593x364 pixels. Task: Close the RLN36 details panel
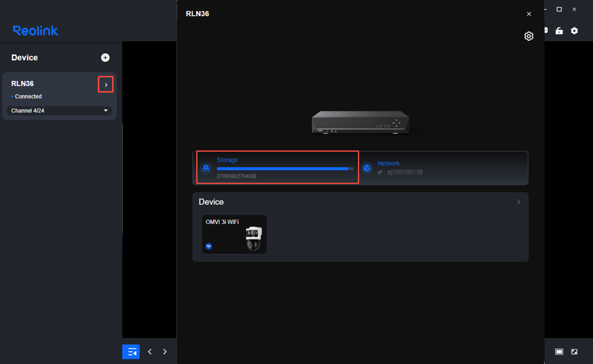[x=529, y=14]
